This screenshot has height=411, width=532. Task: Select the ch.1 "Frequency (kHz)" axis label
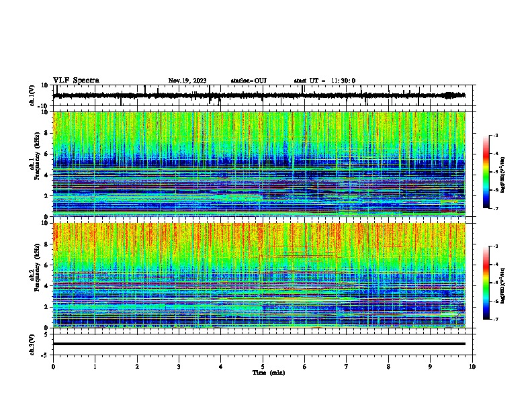[37, 156]
